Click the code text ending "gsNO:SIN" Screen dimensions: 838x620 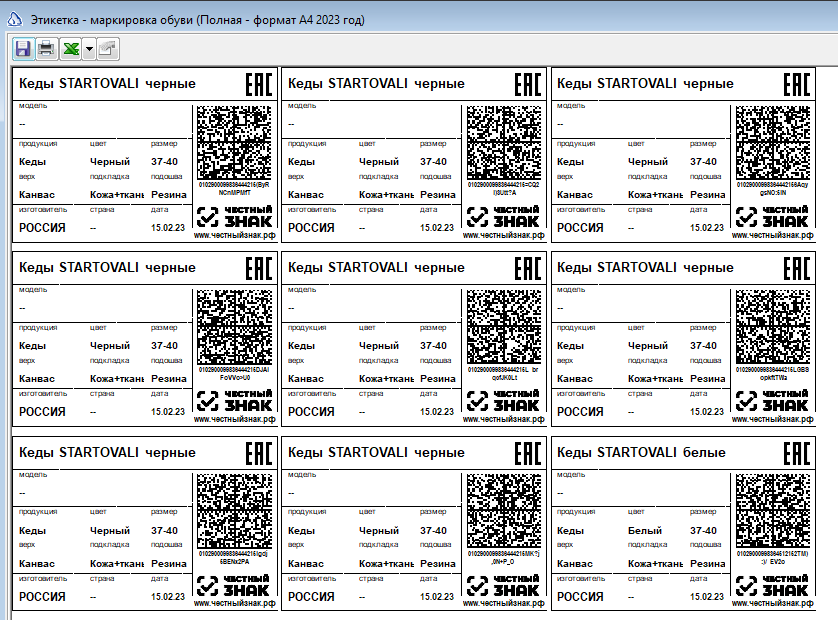tap(772, 189)
